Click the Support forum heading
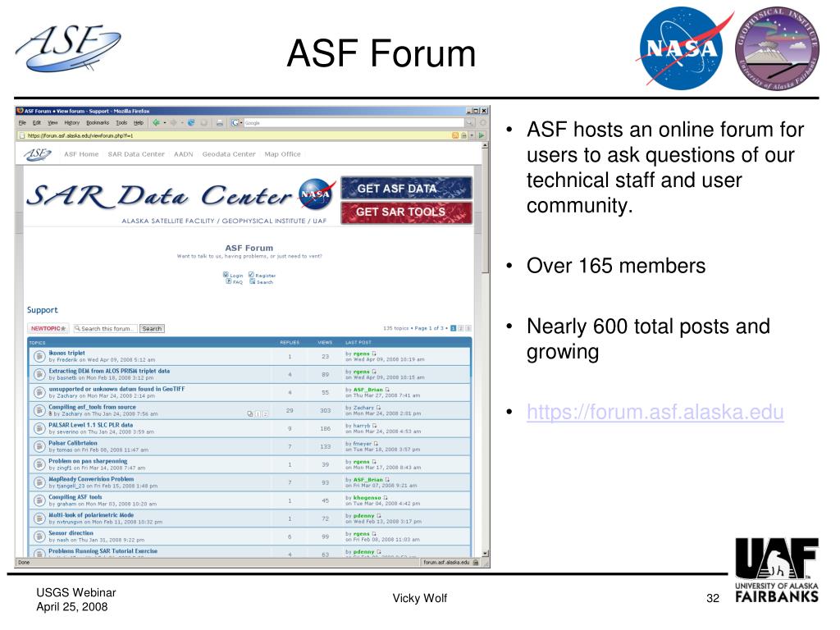The width and height of the screenshot is (840, 630). (43, 309)
